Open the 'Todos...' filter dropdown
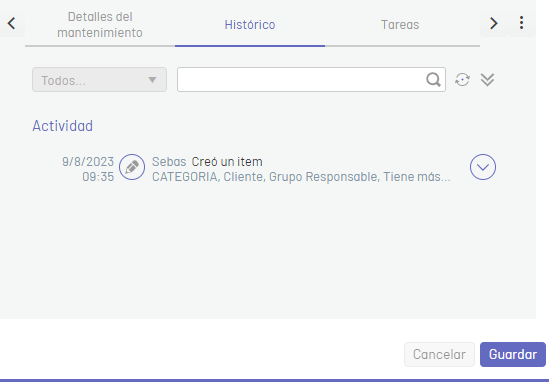The height and width of the screenshot is (382, 549). tap(99, 80)
